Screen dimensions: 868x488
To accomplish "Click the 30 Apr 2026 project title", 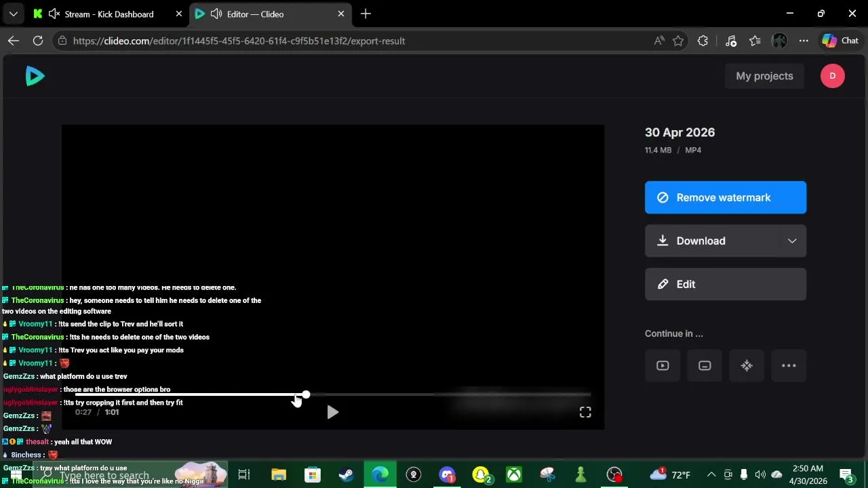I will click(x=679, y=133).
